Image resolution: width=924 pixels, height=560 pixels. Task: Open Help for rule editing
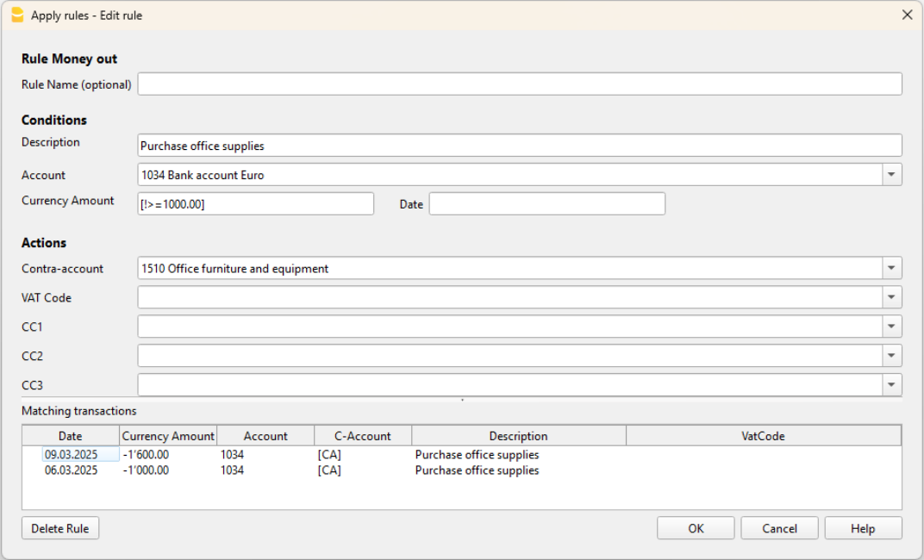pyautogui.click(x=863, y=527)
